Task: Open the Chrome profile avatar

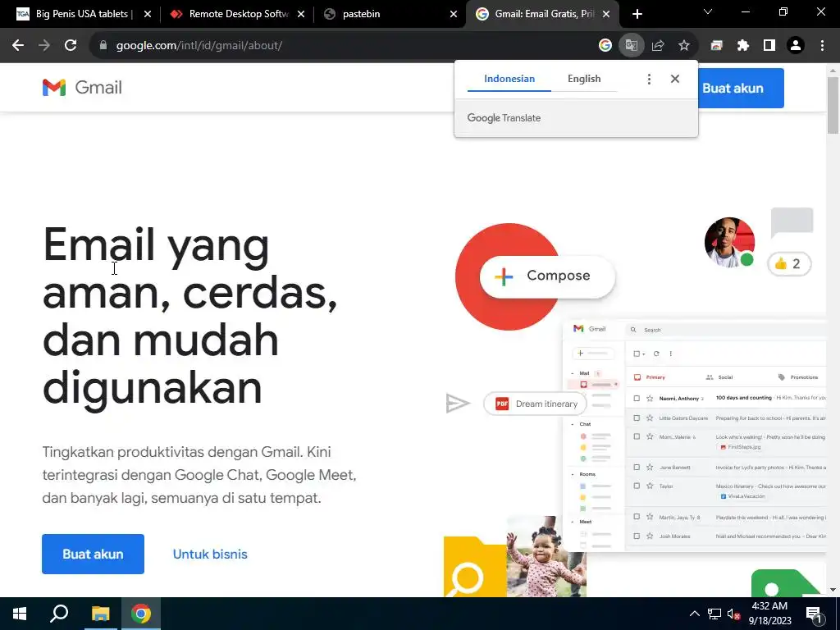Action: coord(796,46)
